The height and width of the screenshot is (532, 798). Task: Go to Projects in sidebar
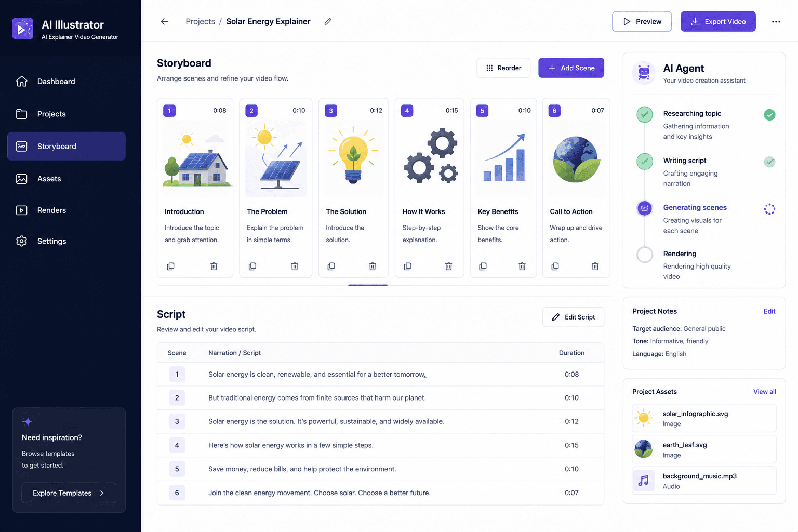pyautogui.click(x=66, y=114)
